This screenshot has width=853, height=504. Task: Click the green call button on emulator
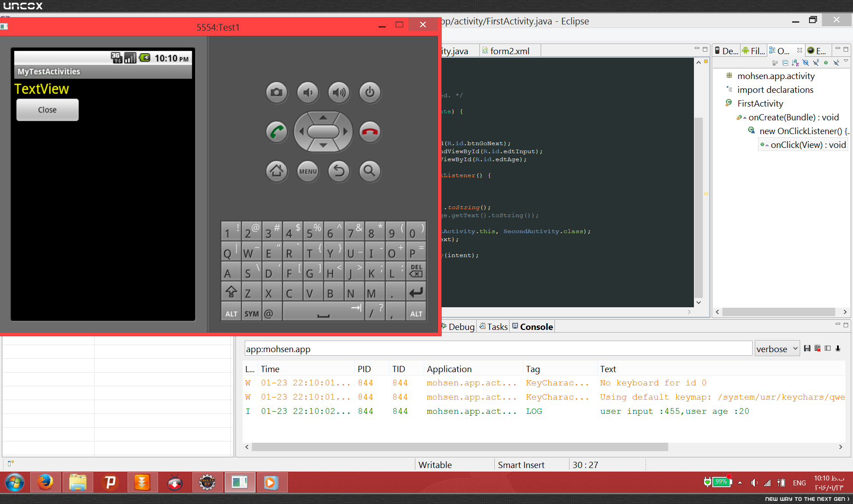click(x=276, y=132)
